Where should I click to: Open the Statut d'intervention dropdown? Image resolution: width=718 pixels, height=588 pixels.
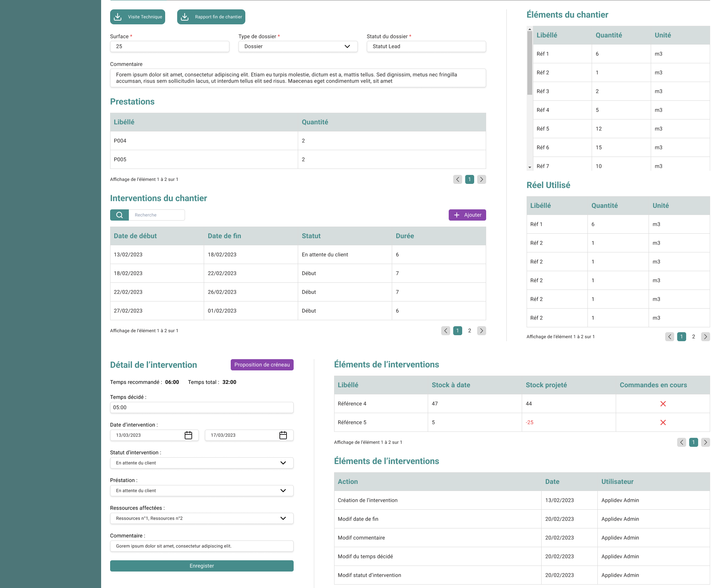pyautogui.click(x=283, y=463)
